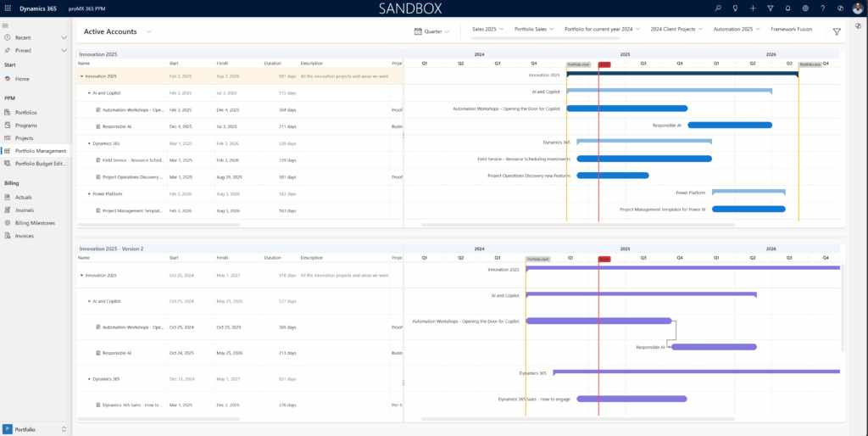Collapse Power Platform group row
Image resolution: width=868 pixels, height=436 pixels.
89,194
